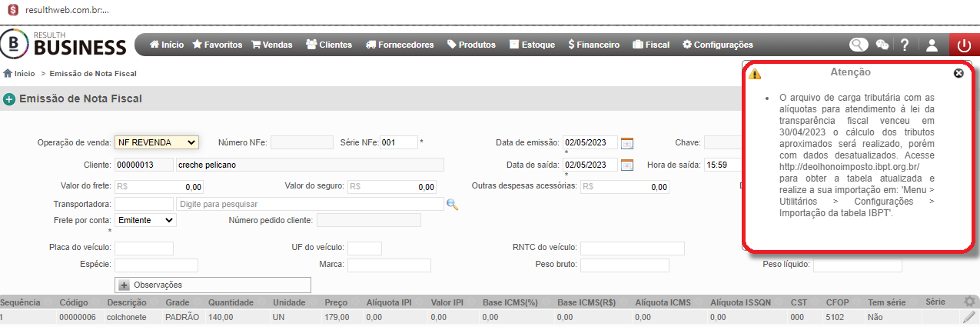The height and width of the screenshot is (327, 980).
Task: Open Frete por conta dropdown
Action: click(x=145, y=220)
